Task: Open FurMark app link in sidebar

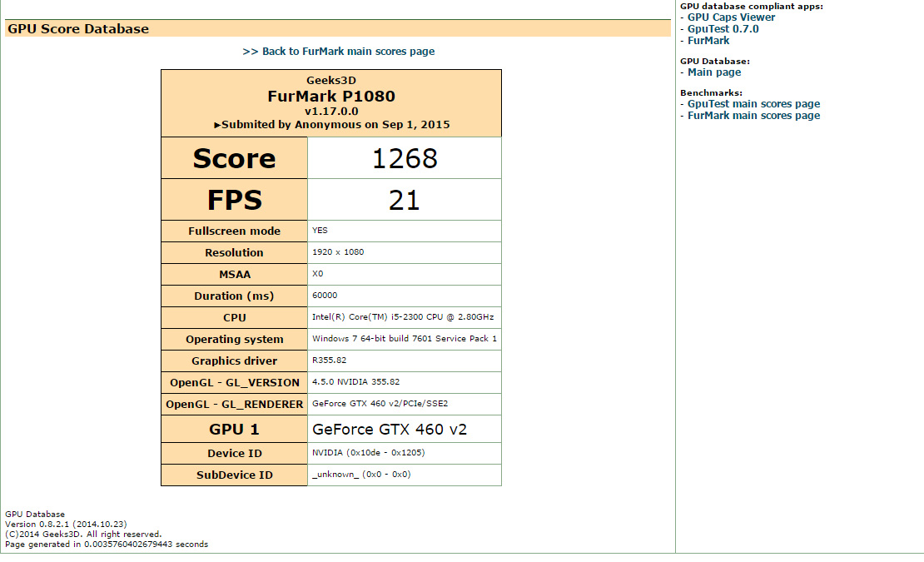Action: click(x=708, y=41)
